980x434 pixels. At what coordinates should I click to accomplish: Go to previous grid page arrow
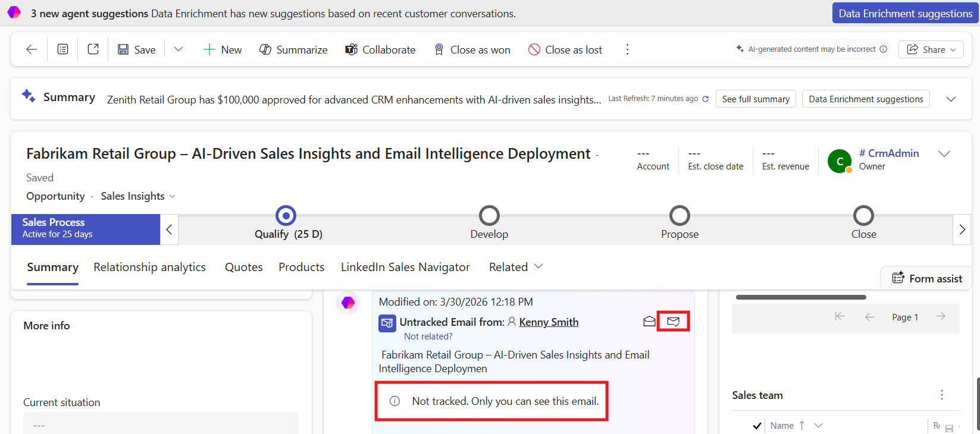click(x=869, y=317)
